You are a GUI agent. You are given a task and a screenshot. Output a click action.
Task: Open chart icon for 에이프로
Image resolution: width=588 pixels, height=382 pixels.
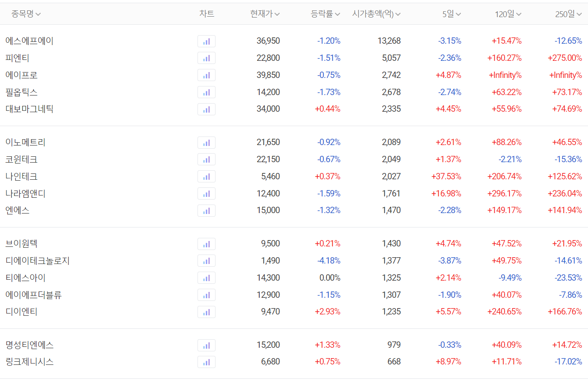pos(207,75)
